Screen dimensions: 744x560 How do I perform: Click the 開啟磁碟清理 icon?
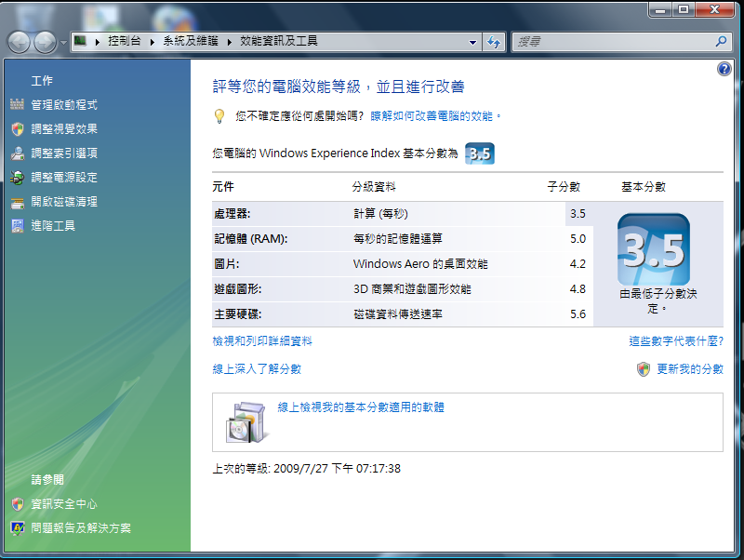[18, 203]
